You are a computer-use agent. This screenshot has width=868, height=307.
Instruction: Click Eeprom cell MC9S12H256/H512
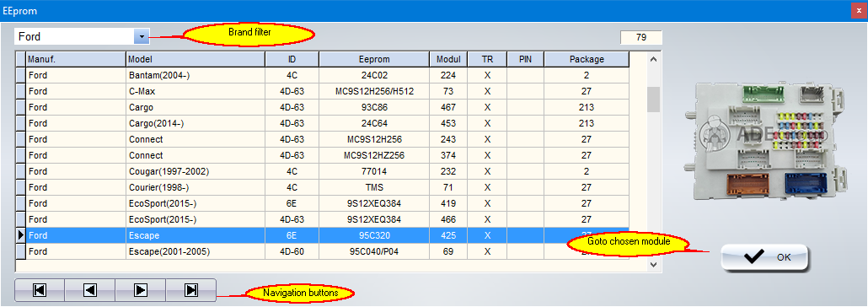click(374, 91)
